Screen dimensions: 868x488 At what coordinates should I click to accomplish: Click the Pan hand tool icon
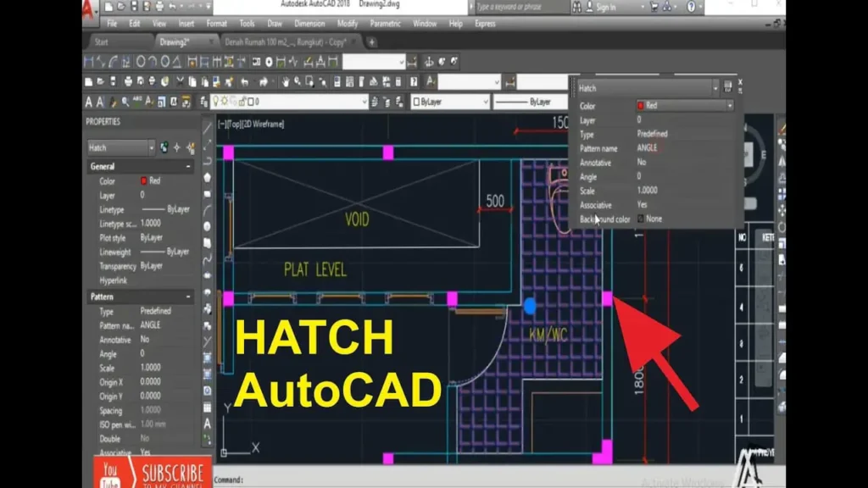click(x=286, y=82)
